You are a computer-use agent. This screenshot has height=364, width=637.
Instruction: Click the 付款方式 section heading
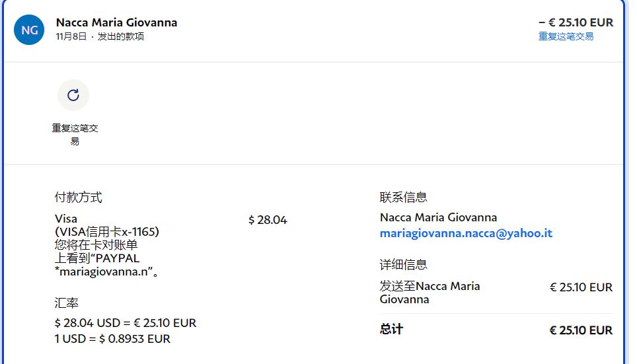pos(78,197)
